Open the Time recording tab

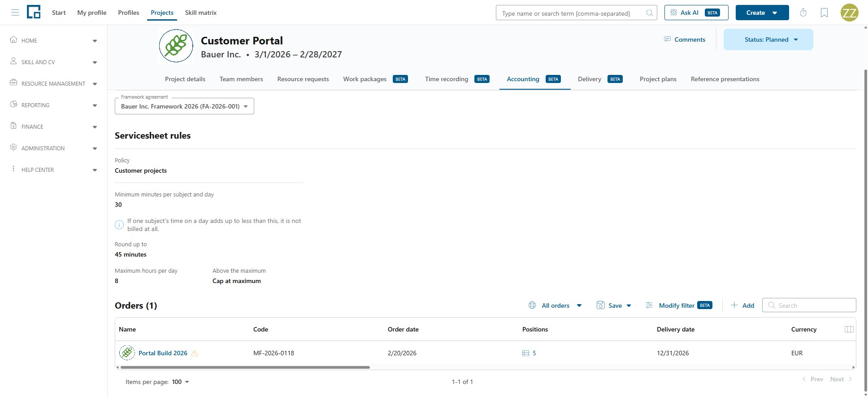point(457,79)
